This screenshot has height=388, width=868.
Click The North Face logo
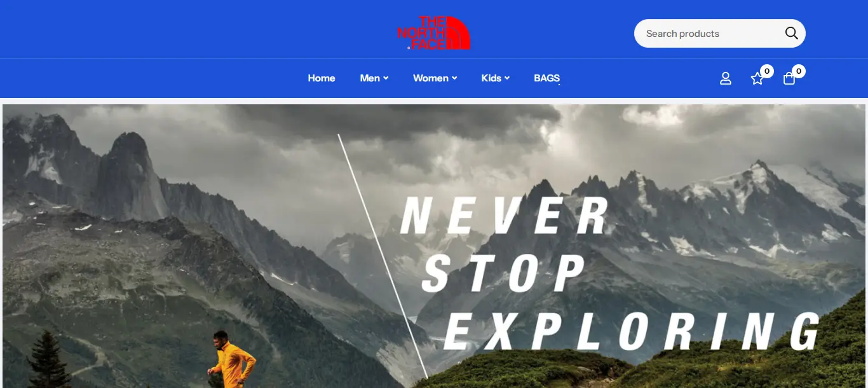pos(434,33)
